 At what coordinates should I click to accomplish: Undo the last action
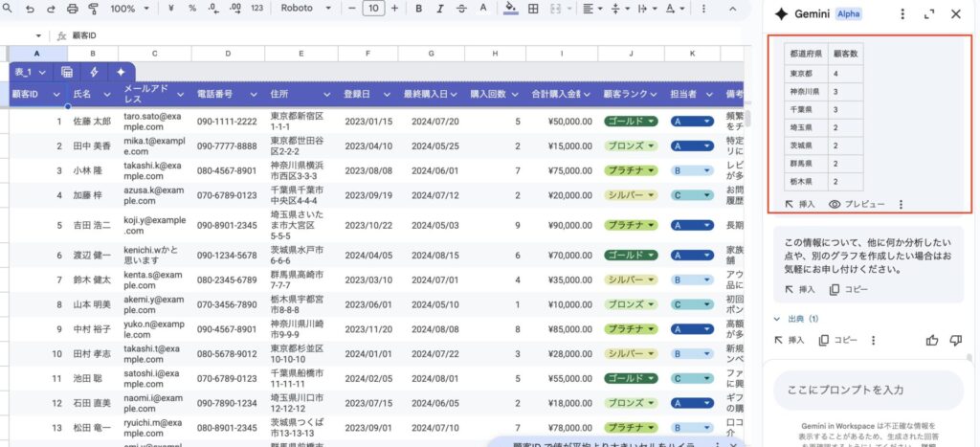pos(30,9)
